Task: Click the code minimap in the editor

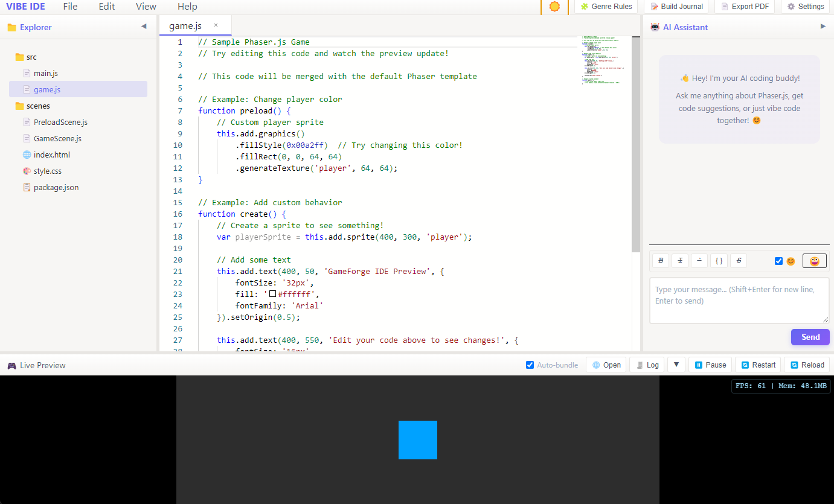Action: pos(605,60)
